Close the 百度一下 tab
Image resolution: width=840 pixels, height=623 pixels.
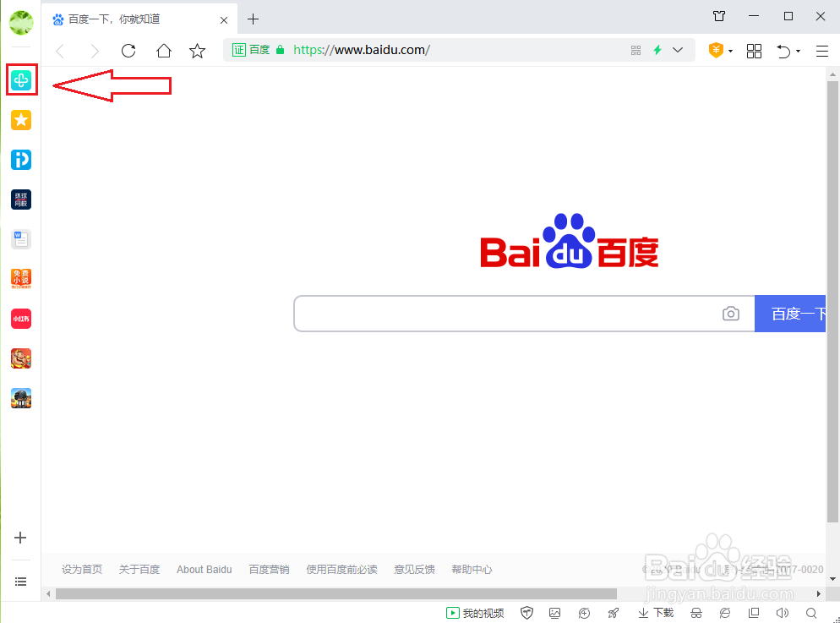click(x=224, y=20)
